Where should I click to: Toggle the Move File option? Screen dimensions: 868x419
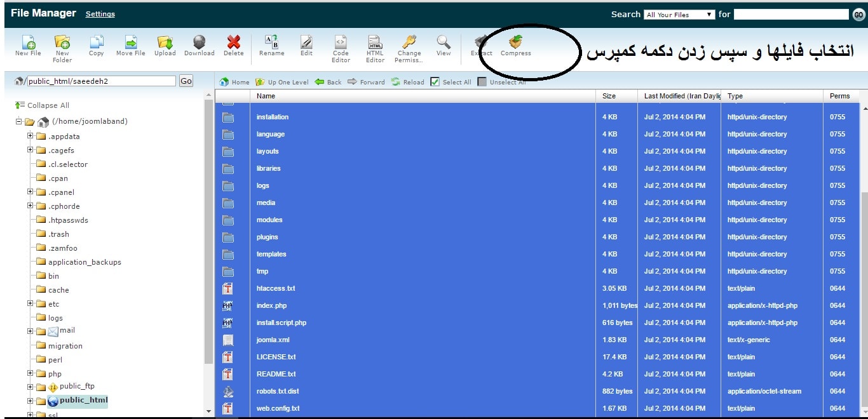130,44
